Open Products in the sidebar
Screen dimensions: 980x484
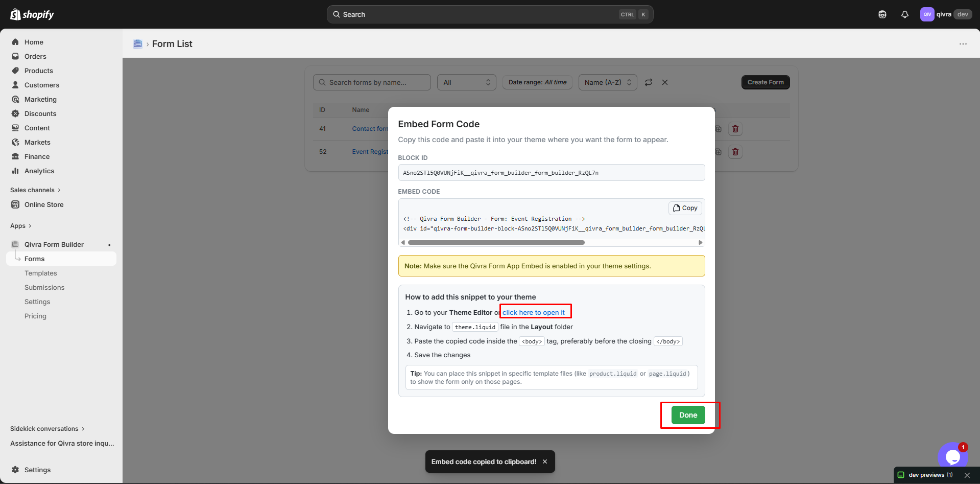39,71
